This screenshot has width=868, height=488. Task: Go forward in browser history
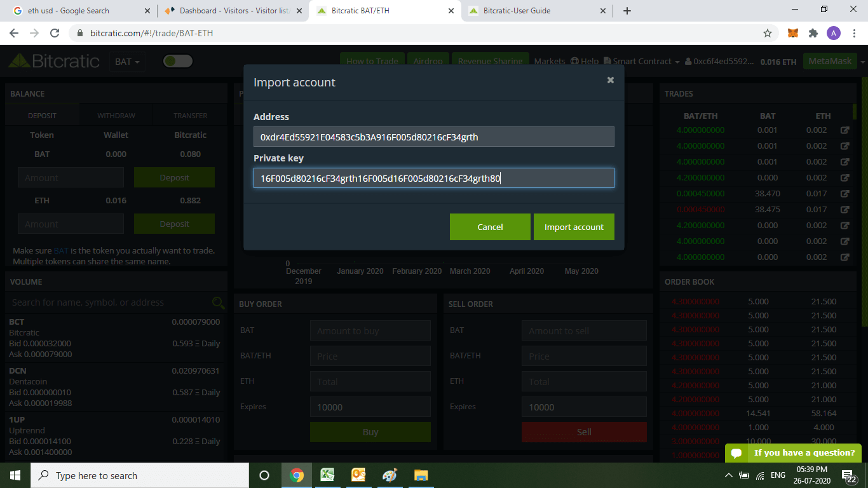click(x=34, y=33)
